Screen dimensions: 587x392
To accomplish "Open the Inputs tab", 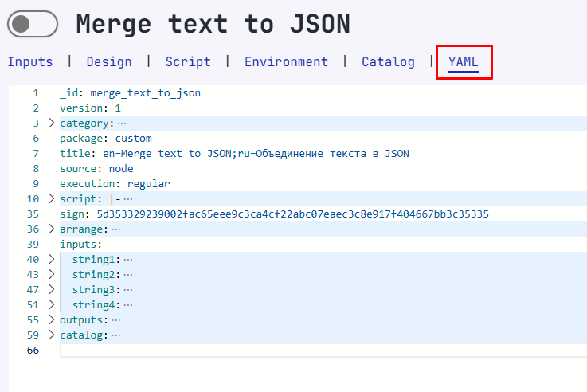I will [30, 61].
